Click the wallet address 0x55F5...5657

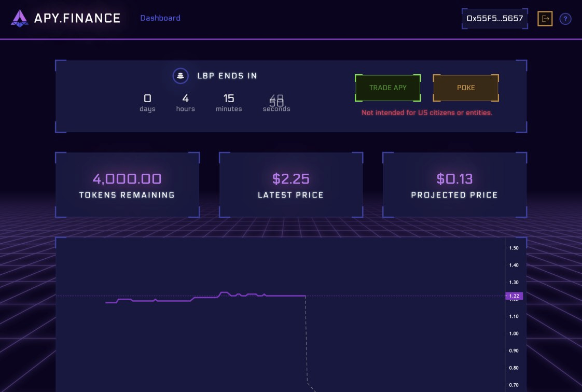click(x=494, y=19)
